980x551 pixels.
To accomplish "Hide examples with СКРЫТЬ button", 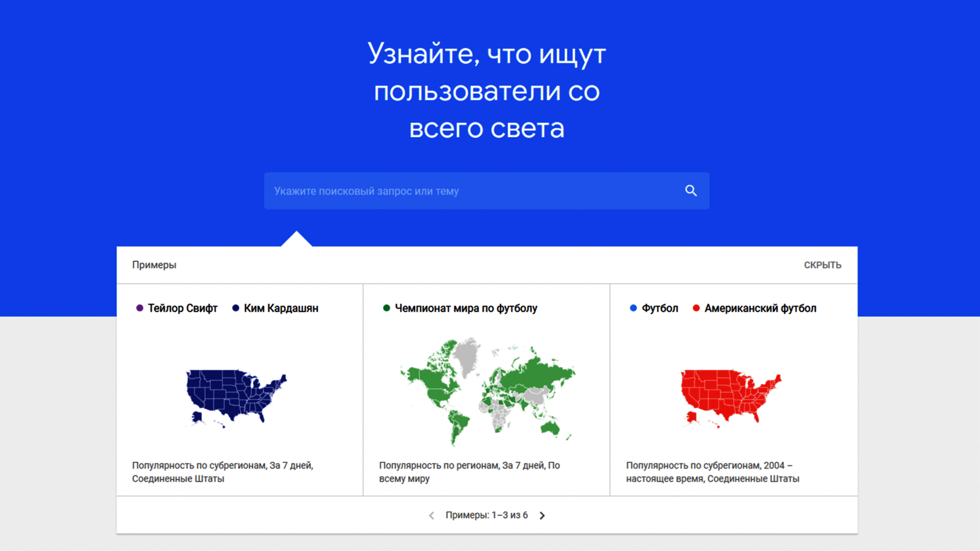I will point(822,265).
